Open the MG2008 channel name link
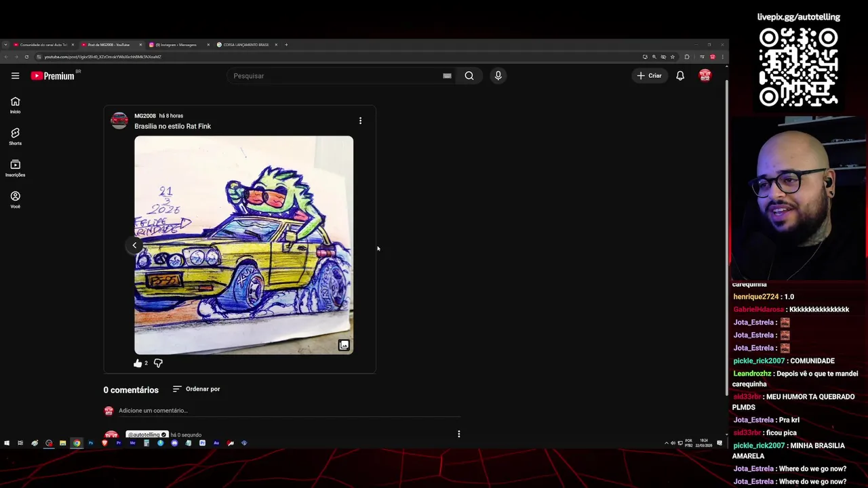 145,116
